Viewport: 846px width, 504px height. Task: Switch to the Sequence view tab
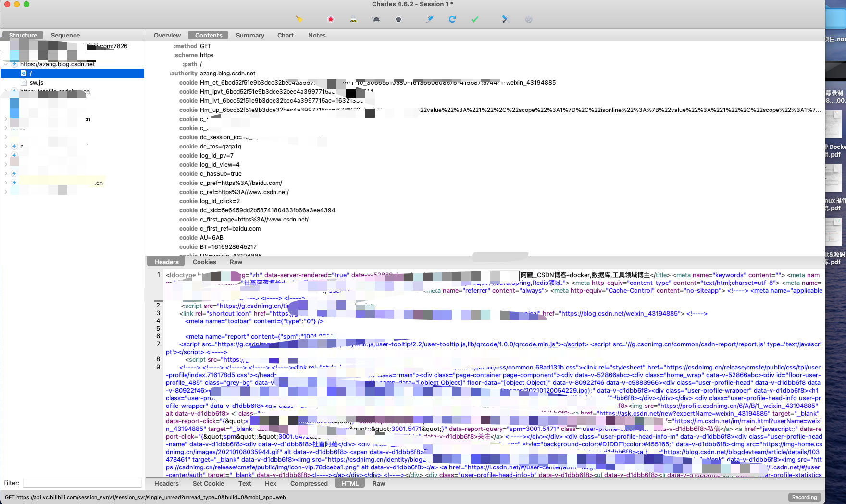65,35
